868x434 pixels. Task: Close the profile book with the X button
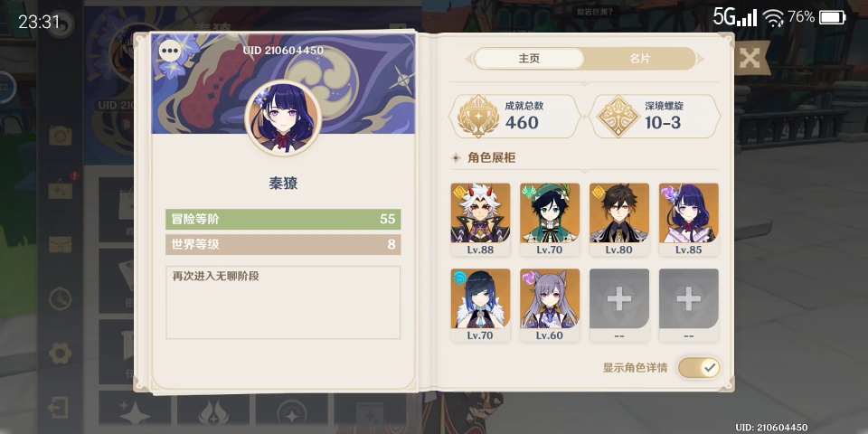[750, 58]
